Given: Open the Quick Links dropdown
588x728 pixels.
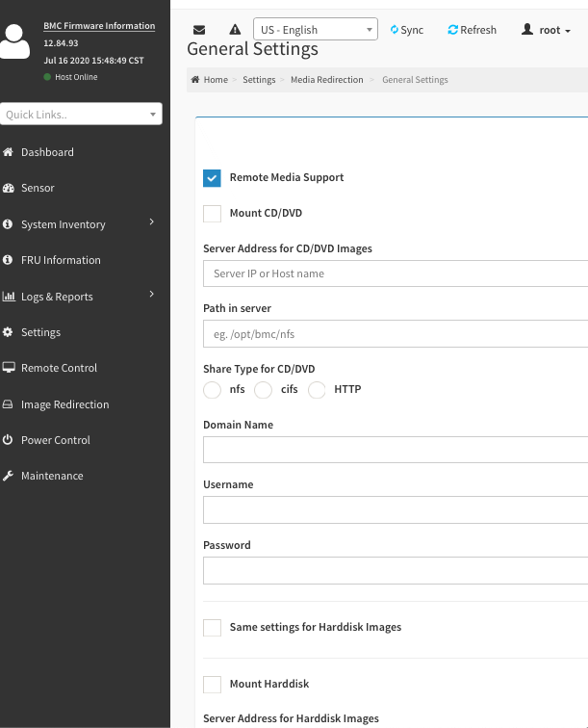Looking at the screenshot, I should (81, 114).
